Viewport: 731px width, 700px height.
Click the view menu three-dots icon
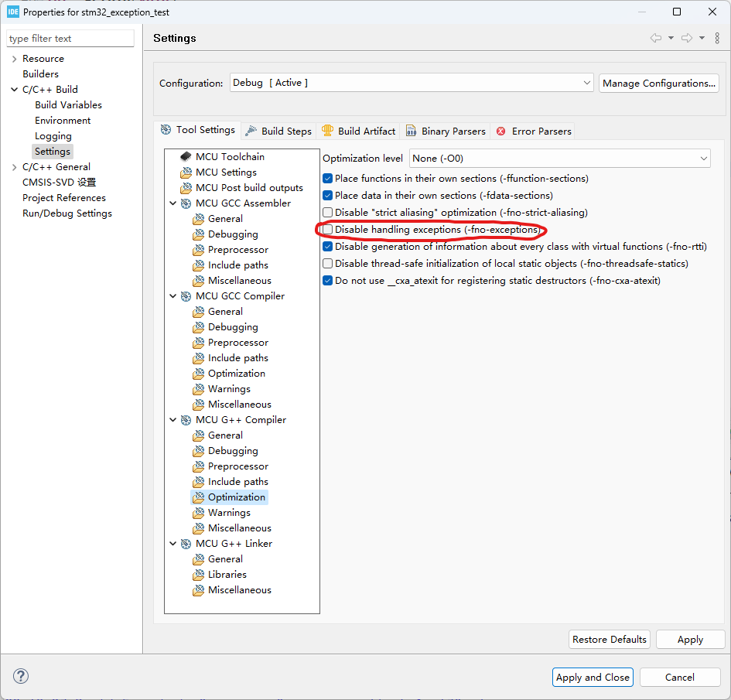click(x=717, y=38)
